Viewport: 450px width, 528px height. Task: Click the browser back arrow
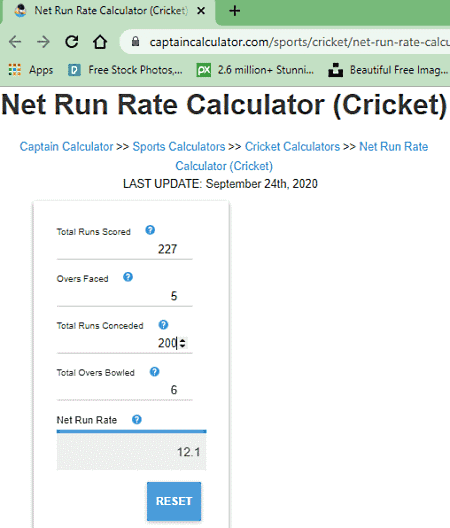[x=15, y=42]
